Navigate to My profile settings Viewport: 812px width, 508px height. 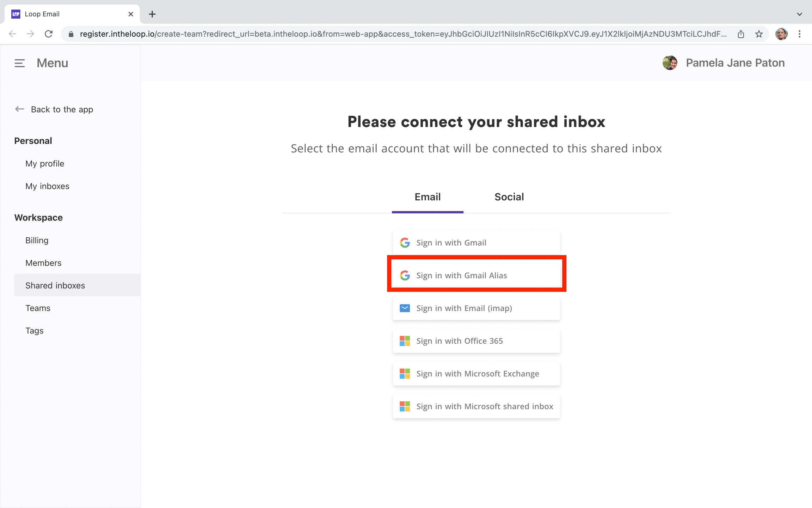(x=44, y=163)
